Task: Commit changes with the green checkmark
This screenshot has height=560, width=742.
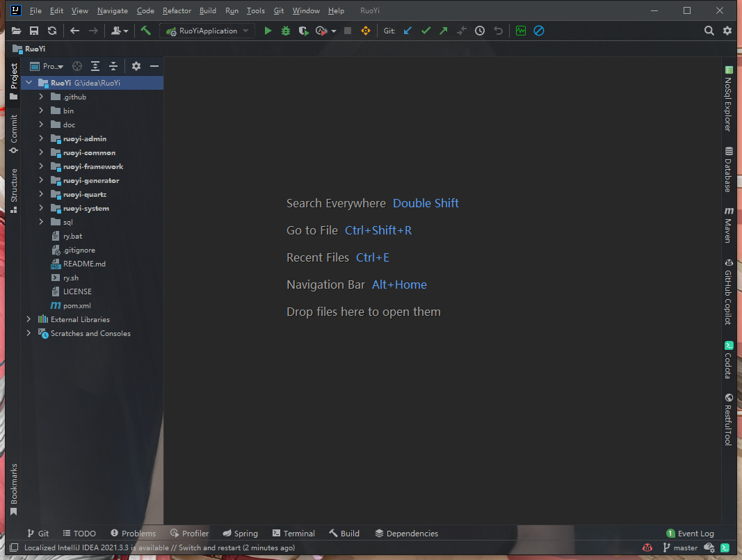Action: tap(426, 31)
